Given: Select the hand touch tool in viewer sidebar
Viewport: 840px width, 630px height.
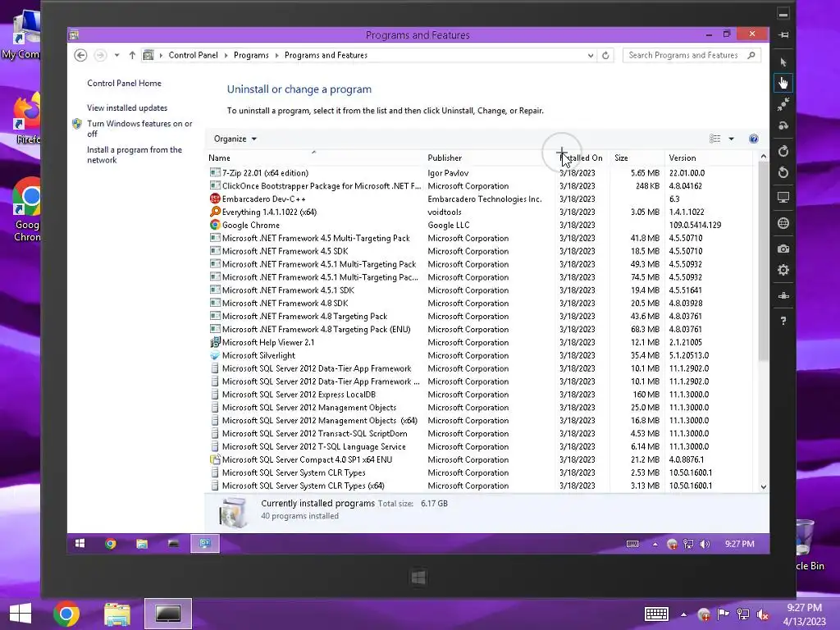Looking at the screenshot, I should 783,83.
